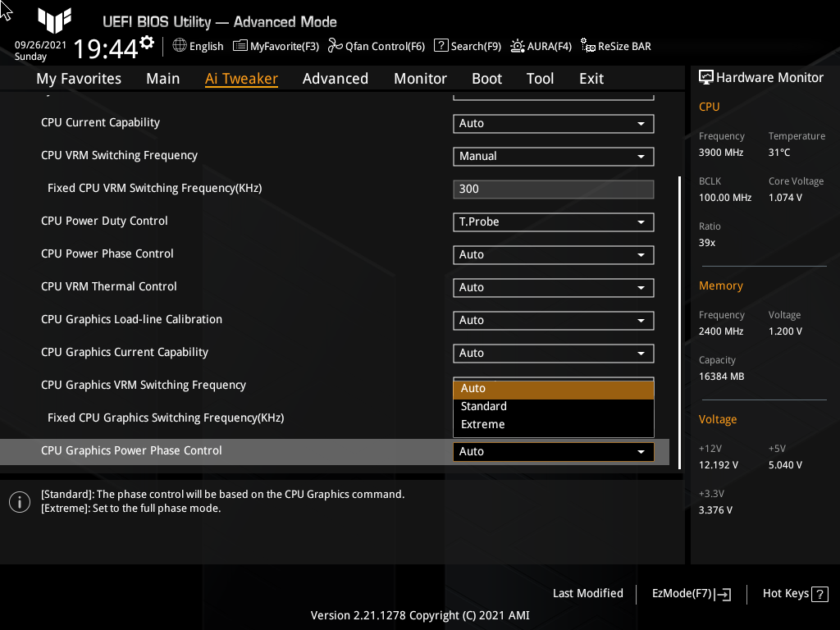
Task: Open the CPU VRM Thermal Control dropdown
Action: point(553,287)
